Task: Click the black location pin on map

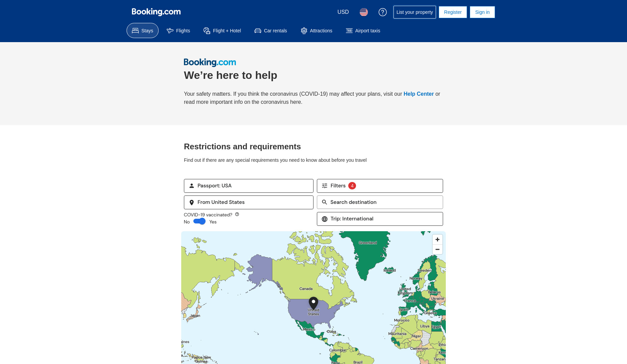Action: pos(313,303)
